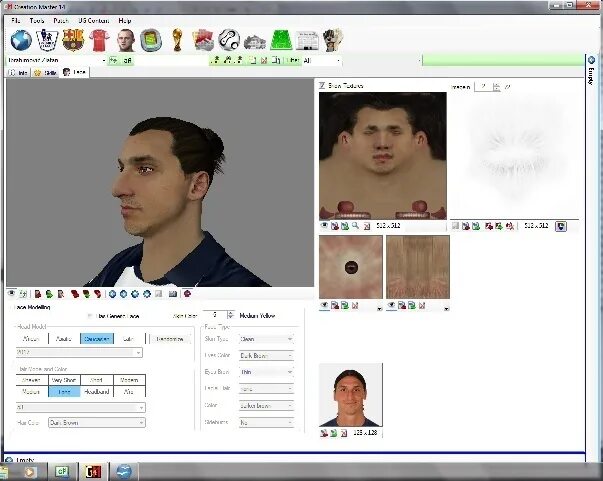The height and width of the screenshot is (481, 603).
Task: Toggle hair texture visibility eye icon
Action: 391,305
